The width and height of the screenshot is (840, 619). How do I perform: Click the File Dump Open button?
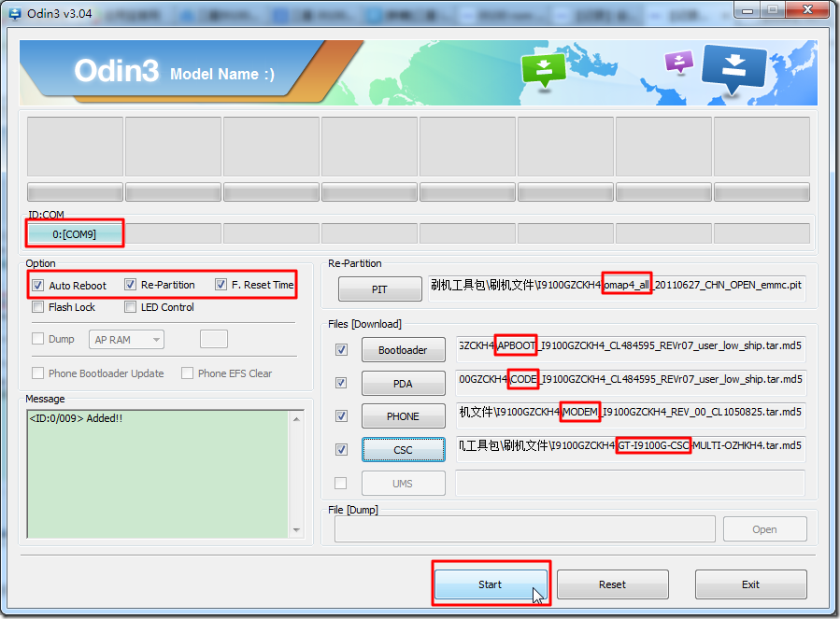(765, 529)
